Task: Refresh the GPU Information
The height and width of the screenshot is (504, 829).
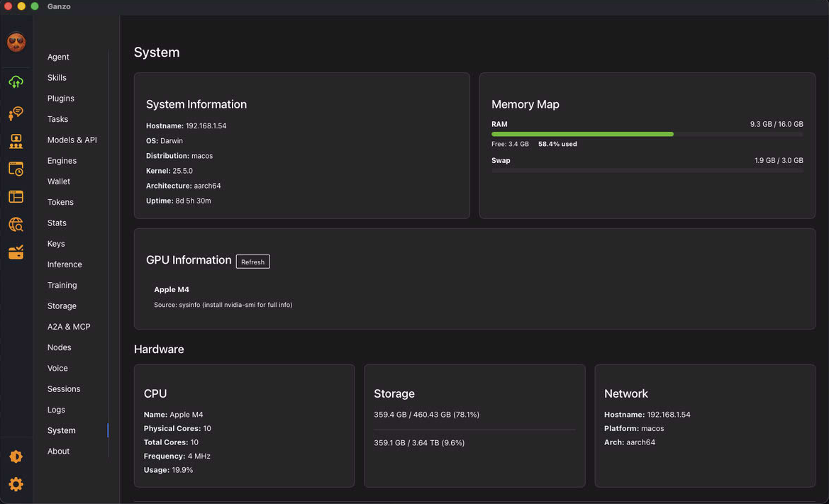Action: [x=252, y=262]
